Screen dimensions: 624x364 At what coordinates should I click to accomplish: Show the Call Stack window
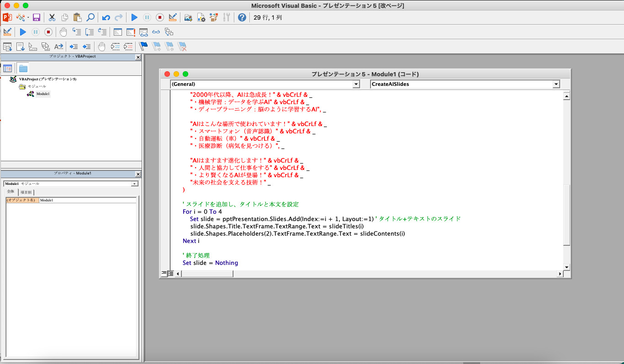tap(169, 32)
